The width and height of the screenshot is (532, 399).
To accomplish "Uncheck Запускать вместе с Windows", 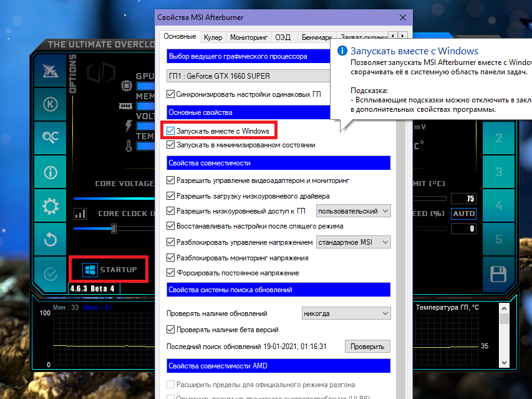I will [x=171, y=131].
